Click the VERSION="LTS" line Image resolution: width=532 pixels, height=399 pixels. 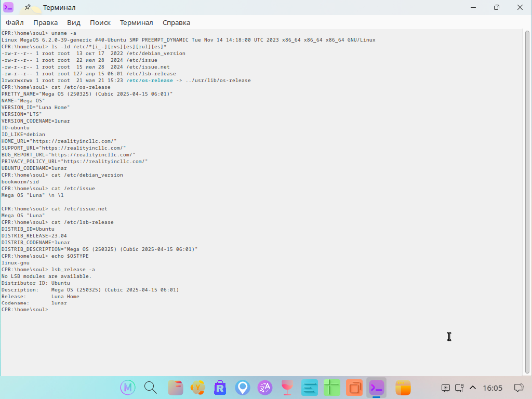click(21, 114)
